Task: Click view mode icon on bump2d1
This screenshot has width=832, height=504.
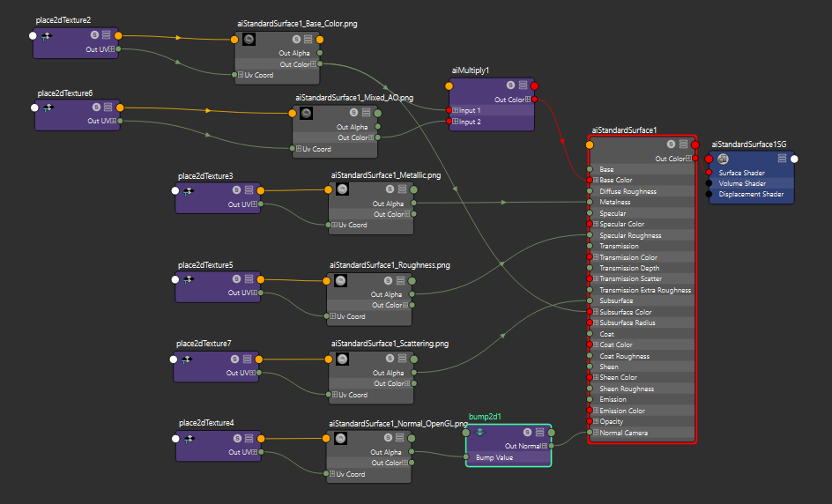Action: coord(539,433)
